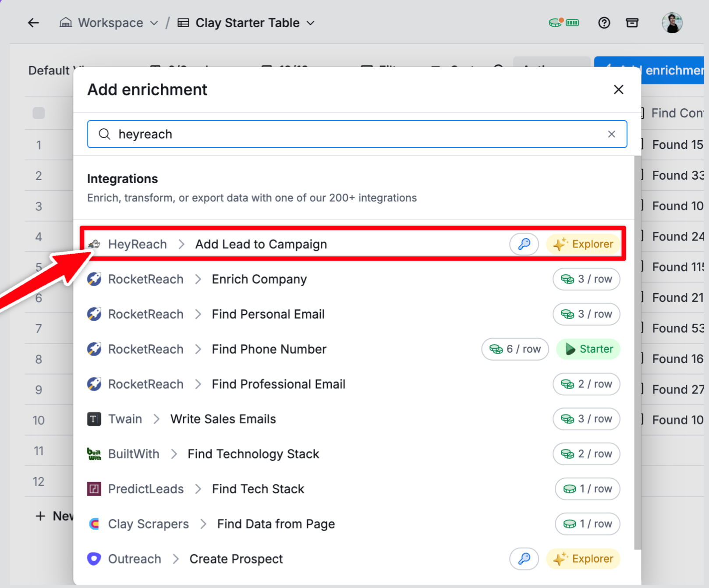The height and width of the screenshot is (588, 709).
Task: Click RocketReach logo beside Find Professional Email
Action: click(94, 384)
